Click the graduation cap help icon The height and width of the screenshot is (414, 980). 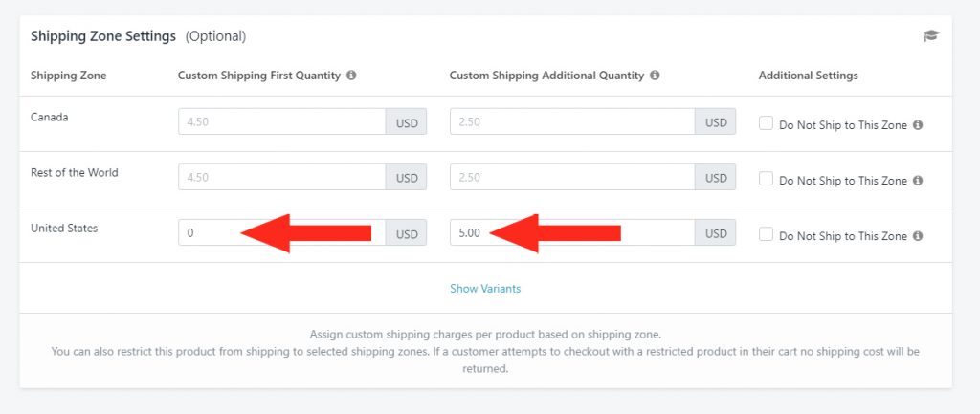click(931, 35)
